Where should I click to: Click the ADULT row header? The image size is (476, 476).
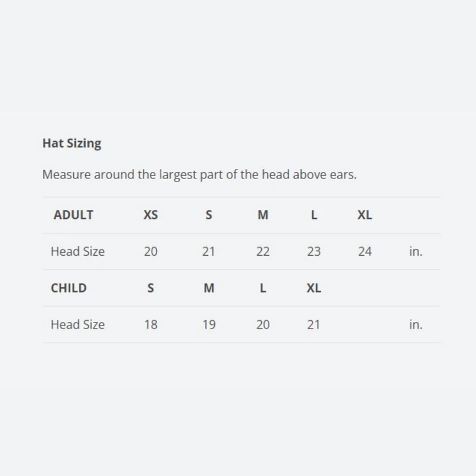(73, 215)
